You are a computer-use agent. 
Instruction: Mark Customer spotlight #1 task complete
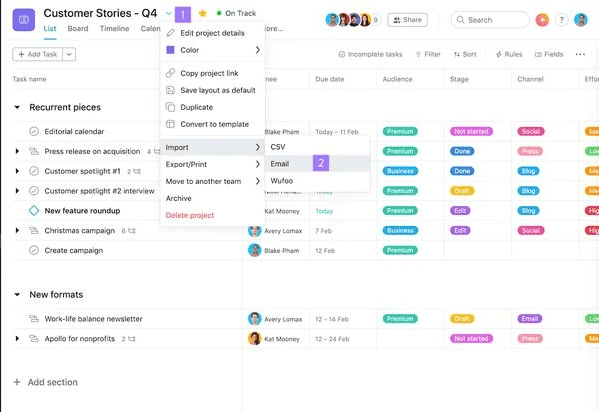pyautogui.click(x=34, y=171)
